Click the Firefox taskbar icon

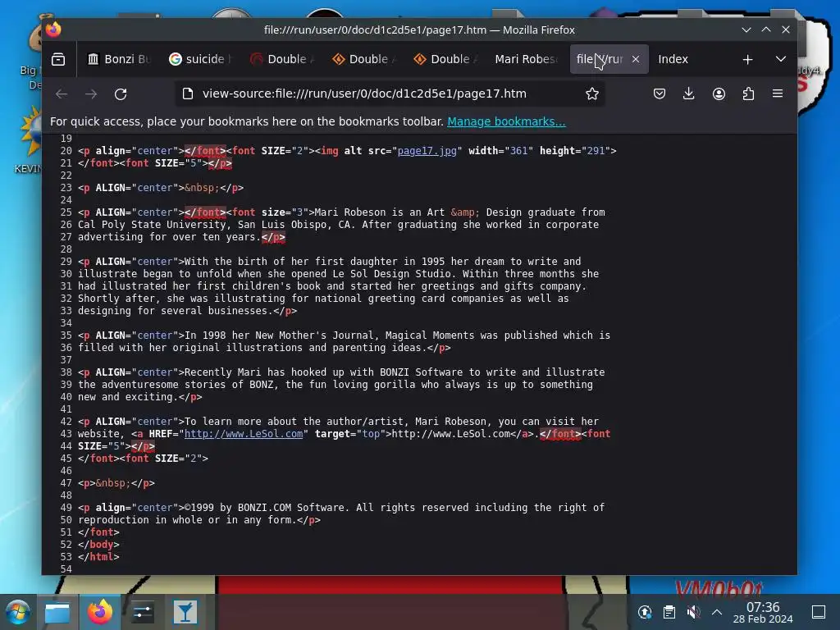point(99,612)
